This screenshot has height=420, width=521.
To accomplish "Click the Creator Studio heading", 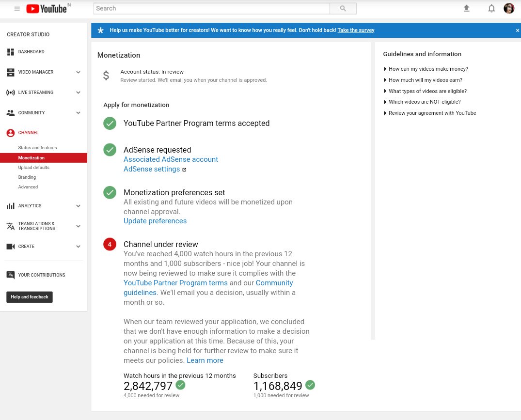I will point(28,34).
